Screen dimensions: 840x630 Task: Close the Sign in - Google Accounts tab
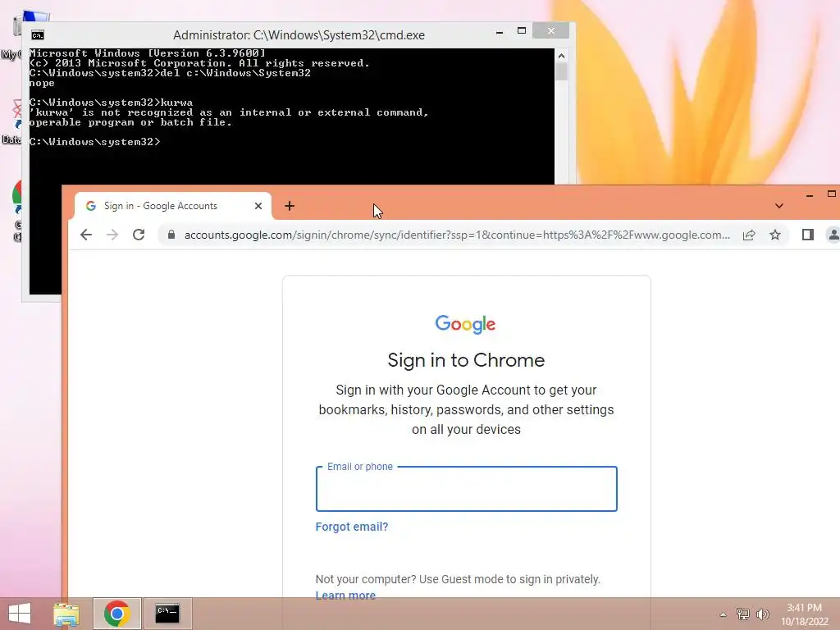coord(258,206)
